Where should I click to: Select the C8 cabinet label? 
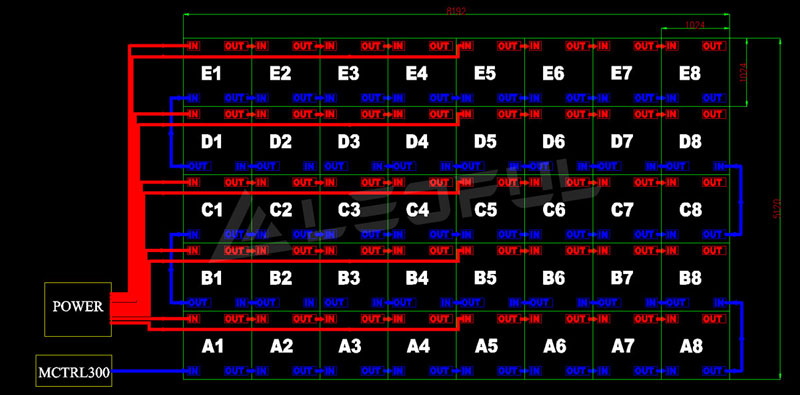690,210
